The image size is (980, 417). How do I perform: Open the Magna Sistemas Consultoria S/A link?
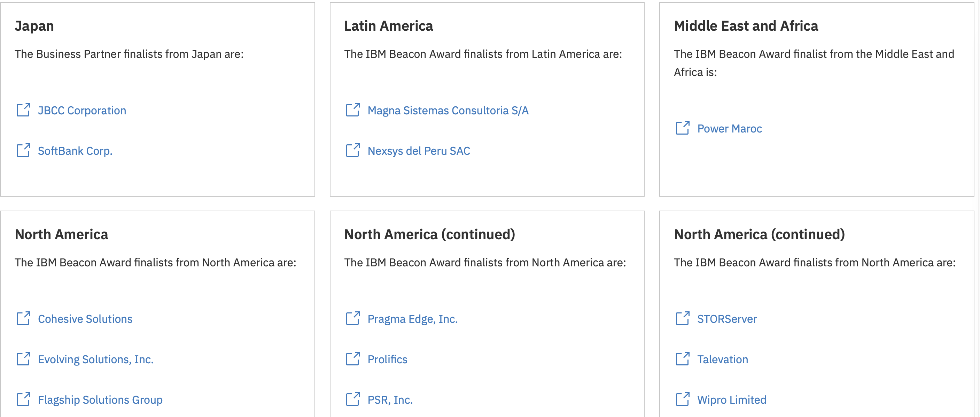click(448, 111)
